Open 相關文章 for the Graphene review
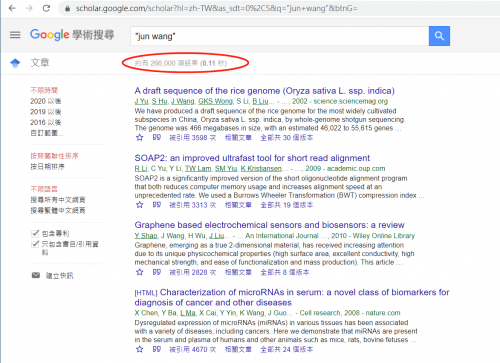Viewport: 500px width, 363px height. pos(238,272)
